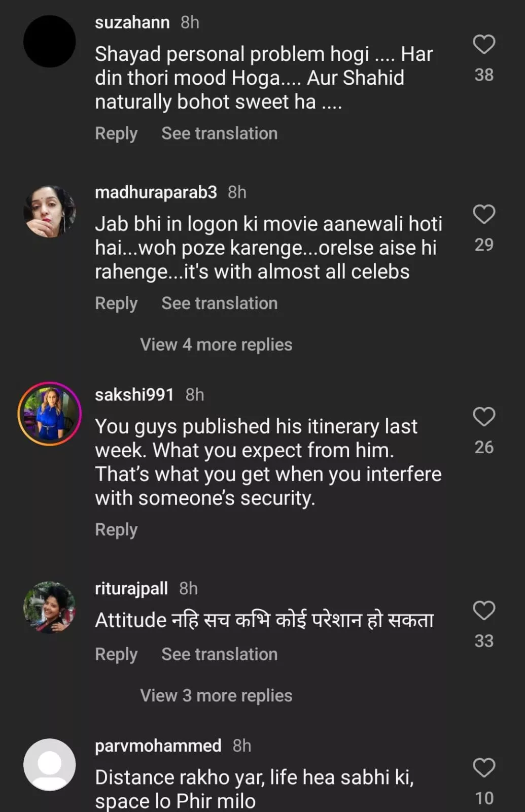Reply to sakshi991's comment

click(x=116, y=530)
